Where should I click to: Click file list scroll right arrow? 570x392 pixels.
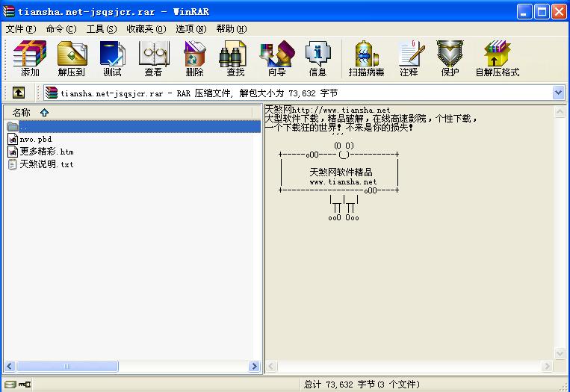(x=254, y=366)
